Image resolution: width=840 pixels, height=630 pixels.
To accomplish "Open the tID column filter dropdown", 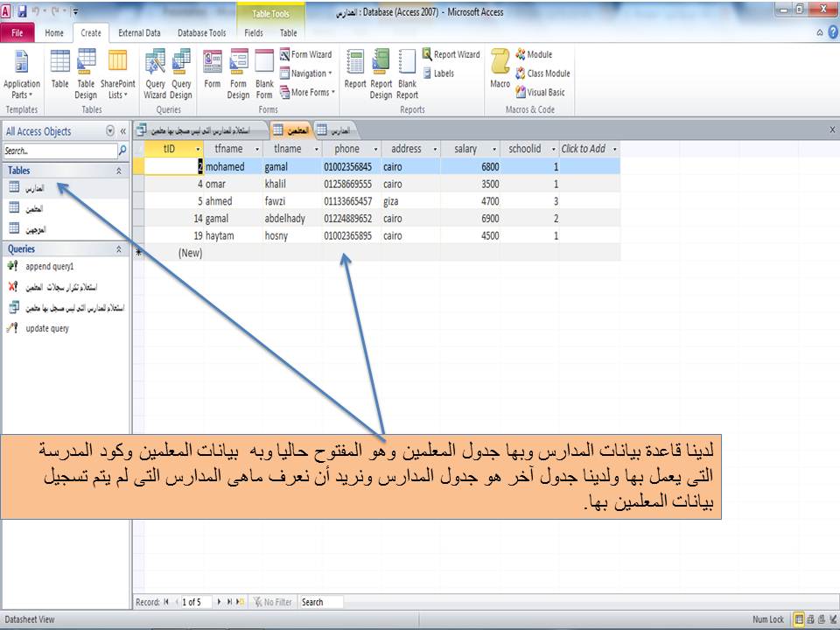I will click(199, 149).
